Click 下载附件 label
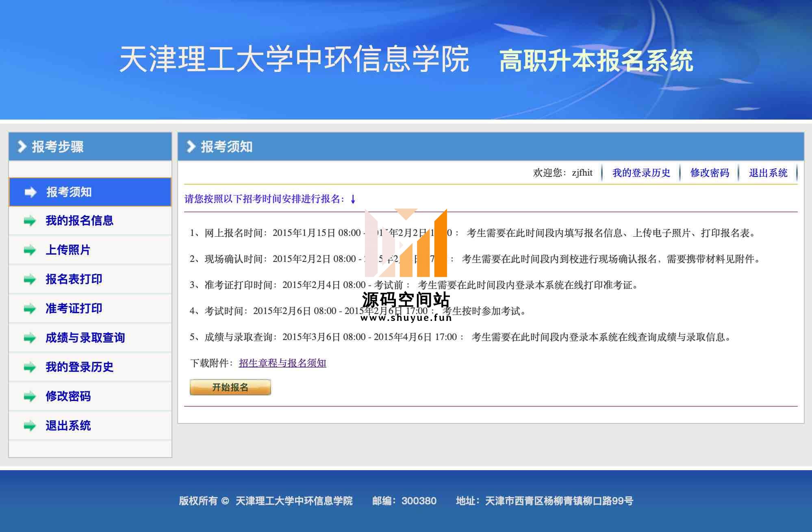812x532 pixels. (212, 363)
